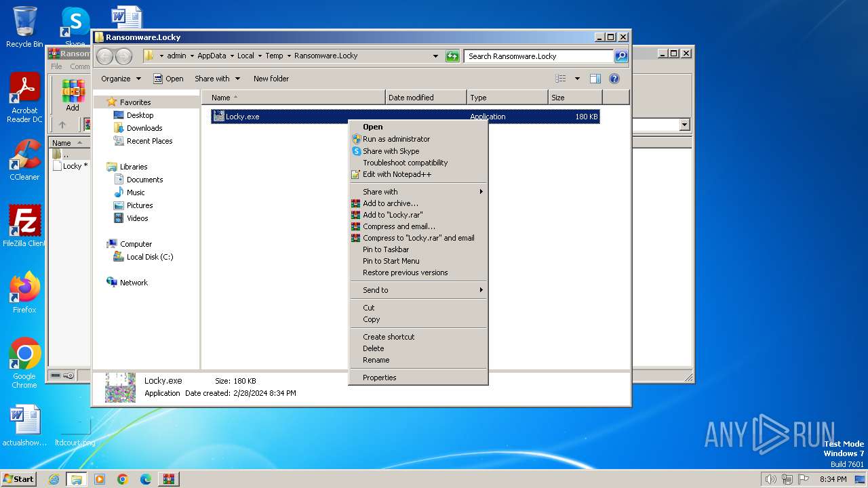868x488 pixels.
Task: Click the search magnifier button
Action: [x=620, y=56]
